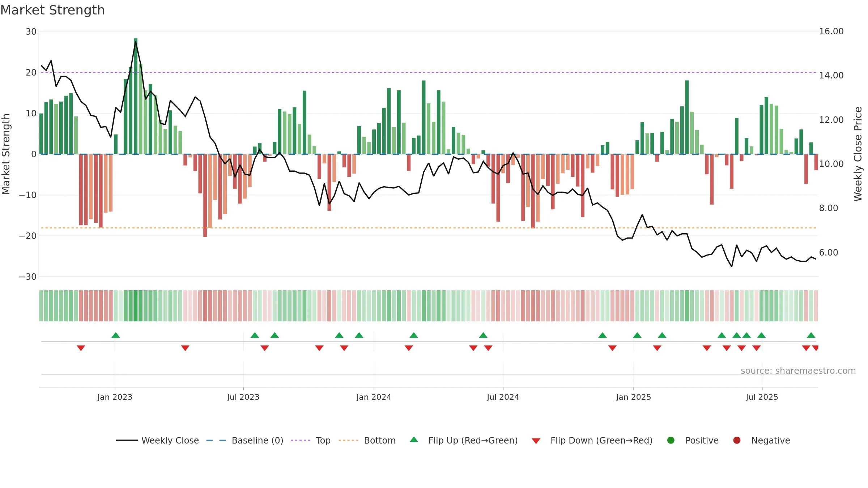Click the black Weekly Close line sample in legend

click(x=127, y=440)
